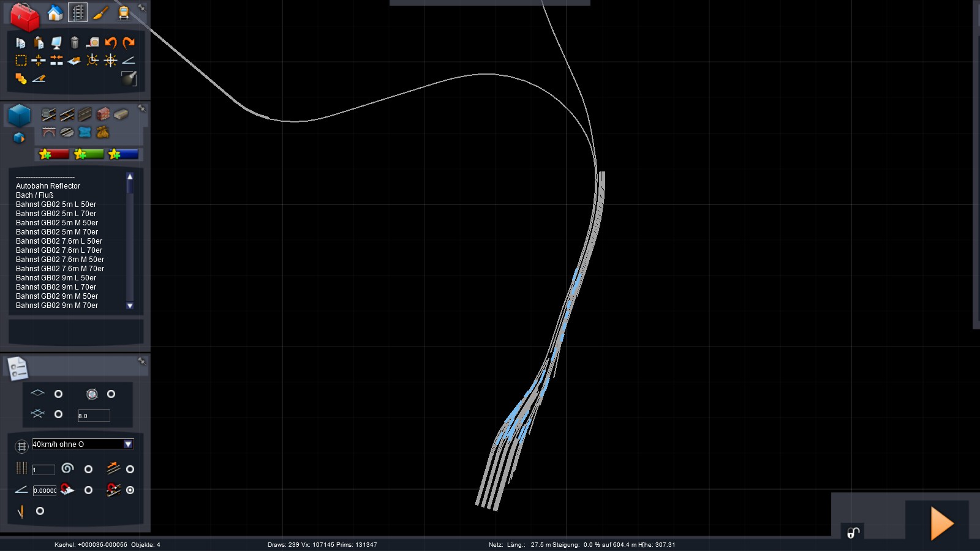This screenshot has width=980, height=551.
Task: Switch to the paintbrush terrain tab
Action: (100, 13)
